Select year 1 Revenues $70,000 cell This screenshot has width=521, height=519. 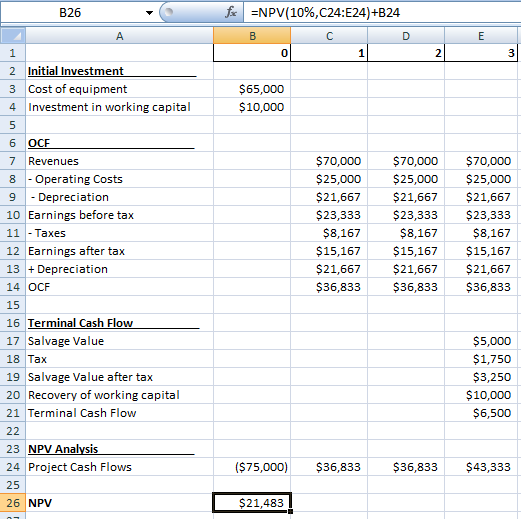[x=329, y=161]
